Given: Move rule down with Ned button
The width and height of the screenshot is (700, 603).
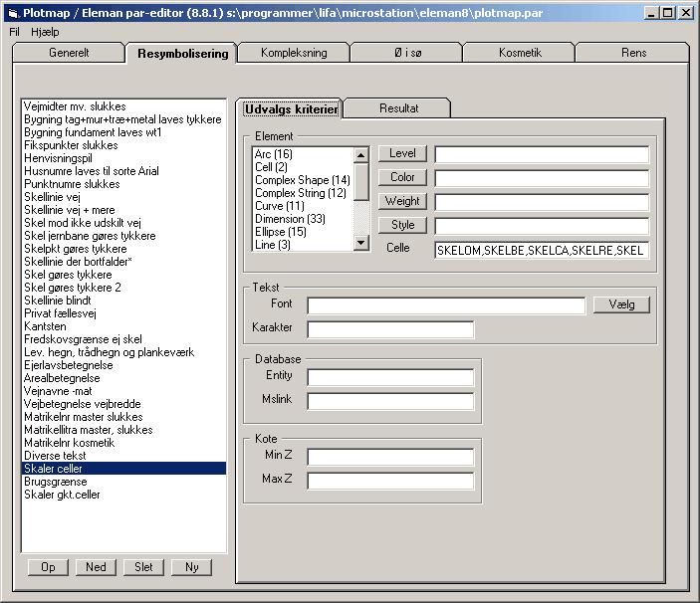Looking at the screenshot, I should tap(96, 567).
